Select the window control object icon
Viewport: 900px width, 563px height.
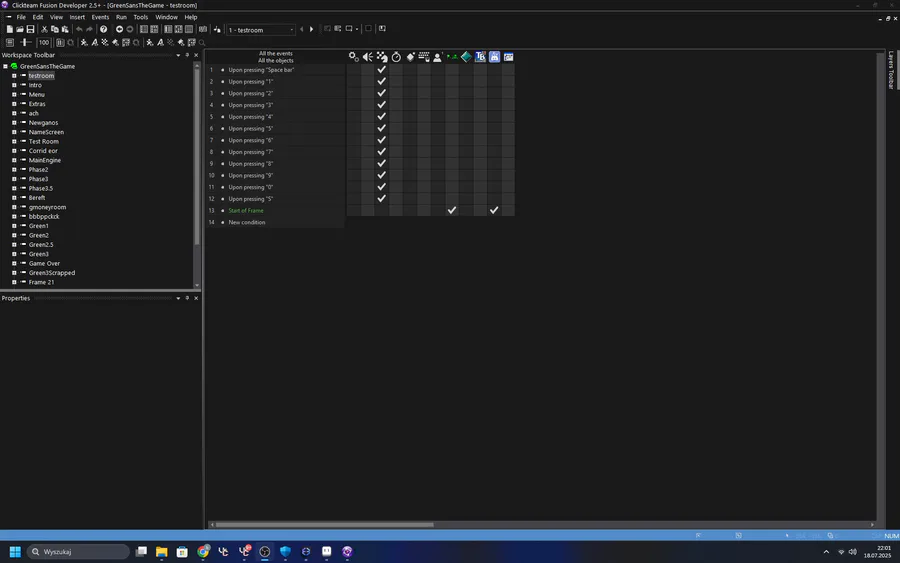coord(509,57)
